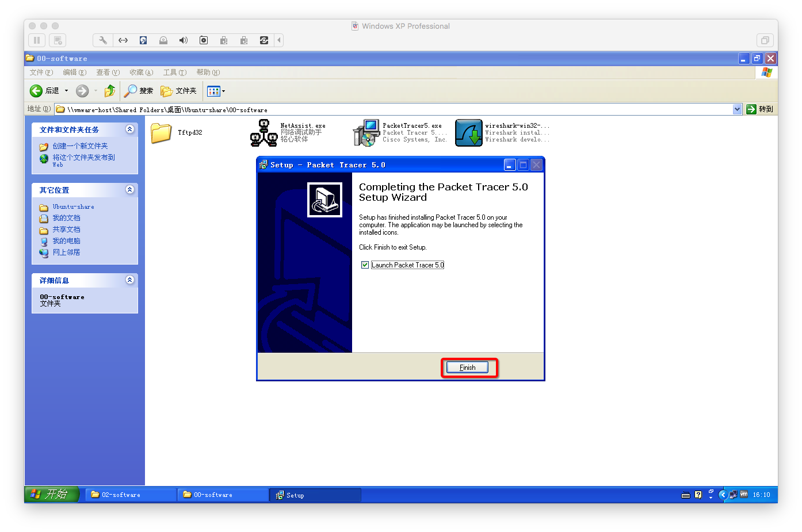
Task: Click the 00-software folder name in details panel
Action: pyautogui.click(x=62, y=297)
